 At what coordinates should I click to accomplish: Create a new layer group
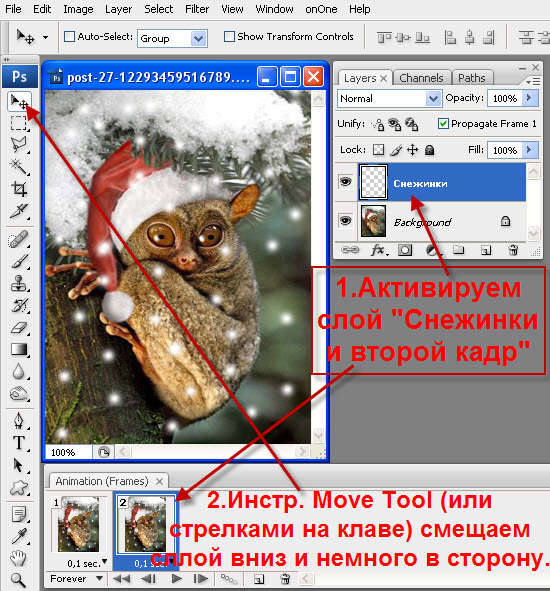(x=459, y=250)
